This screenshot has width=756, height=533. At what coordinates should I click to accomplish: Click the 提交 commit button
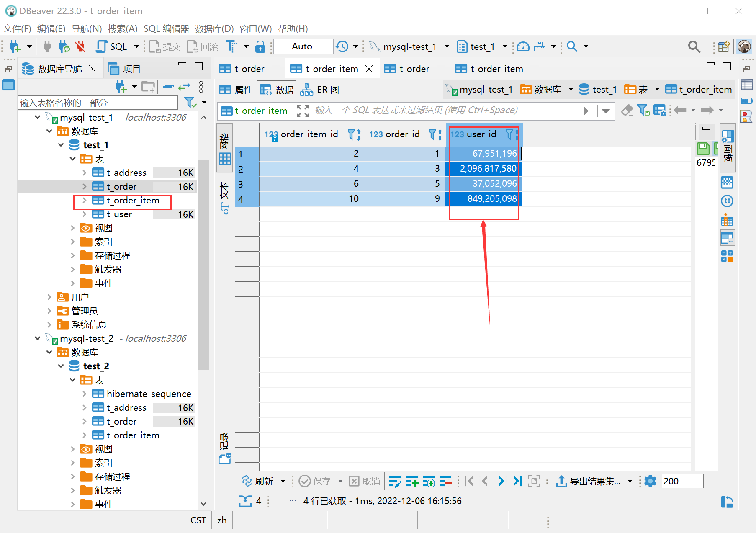click(165, 46)
